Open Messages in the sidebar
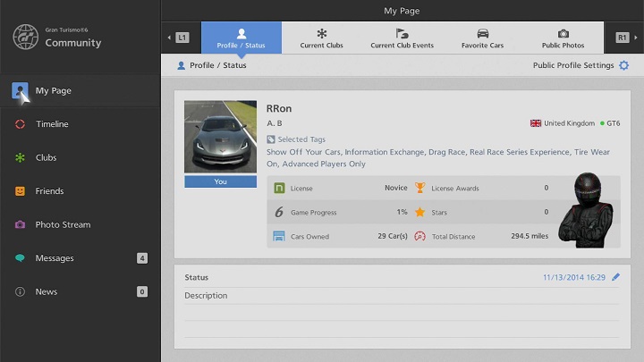Image resolution: width=644 pixels, height=362 pixels. click(55, 258)
